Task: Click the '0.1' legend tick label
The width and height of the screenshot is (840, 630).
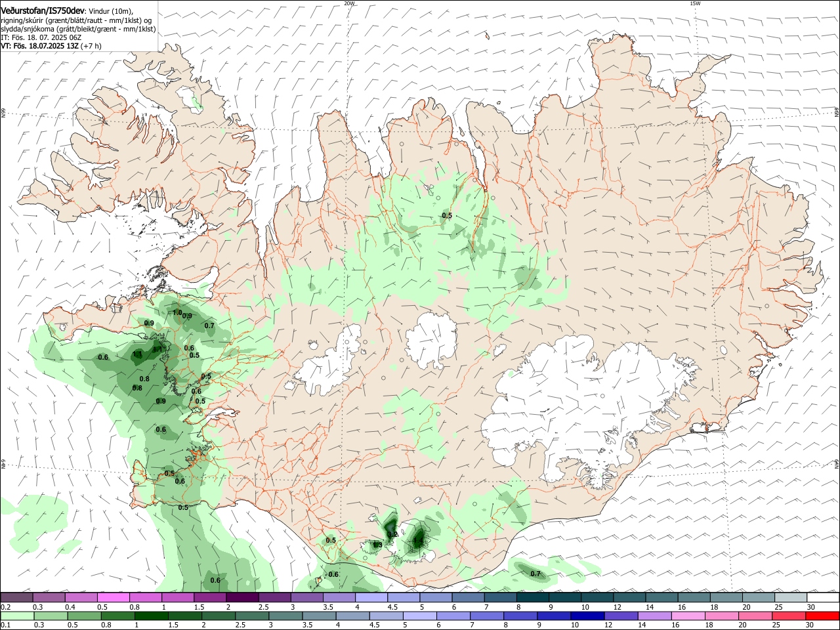Action: [x=5, y=625]
